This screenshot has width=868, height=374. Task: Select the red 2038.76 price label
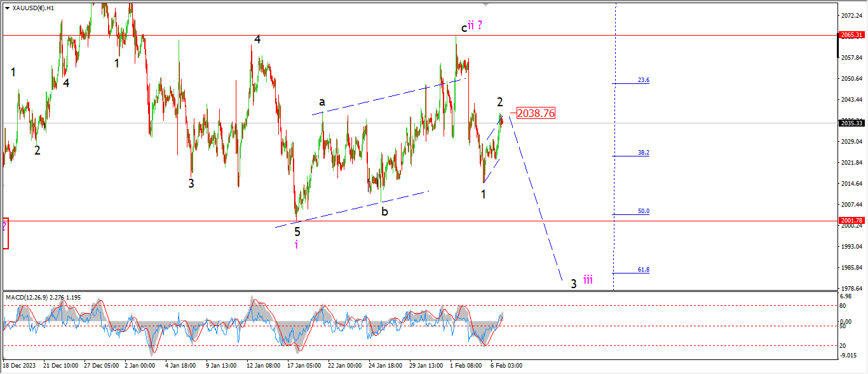(x=536, y=113)
